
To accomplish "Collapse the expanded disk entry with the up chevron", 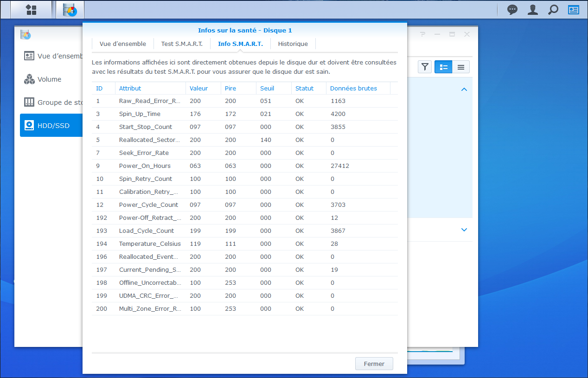I will coord(464,90).
